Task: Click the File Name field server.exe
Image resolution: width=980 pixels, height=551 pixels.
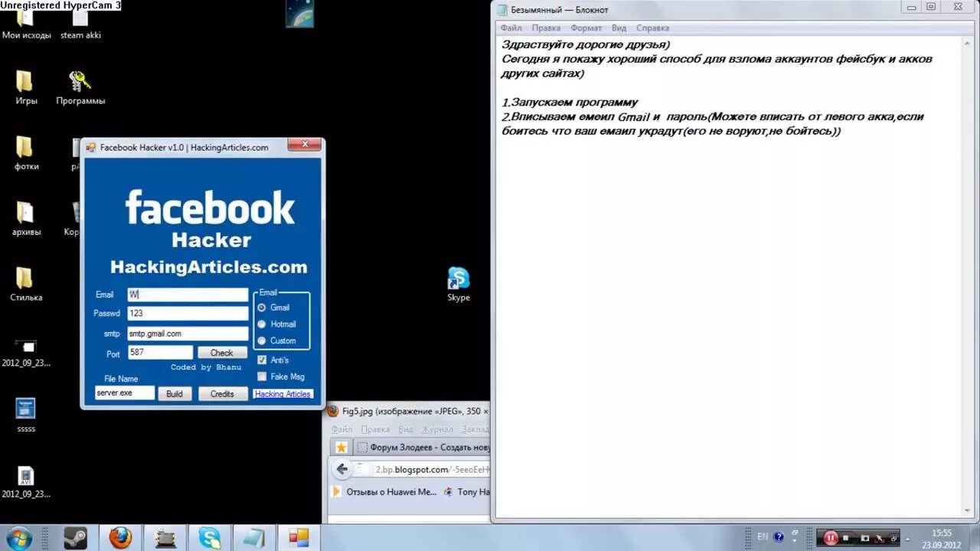Action: click(125, 393)
